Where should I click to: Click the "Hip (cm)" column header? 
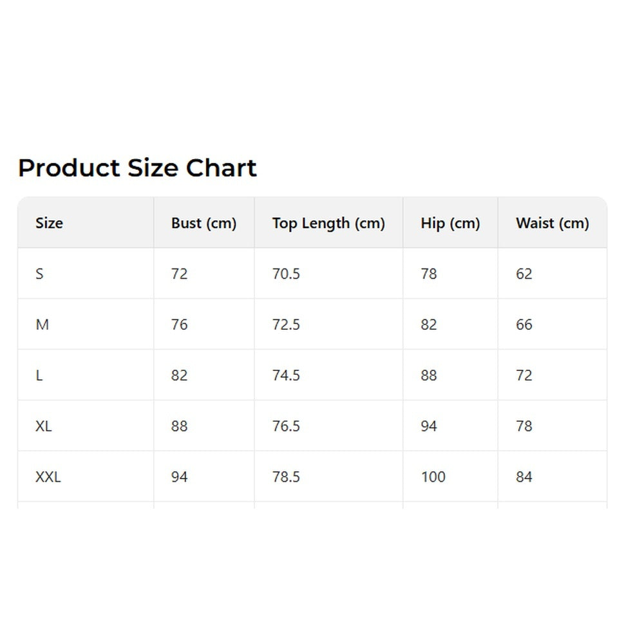[x=450, y=223]
